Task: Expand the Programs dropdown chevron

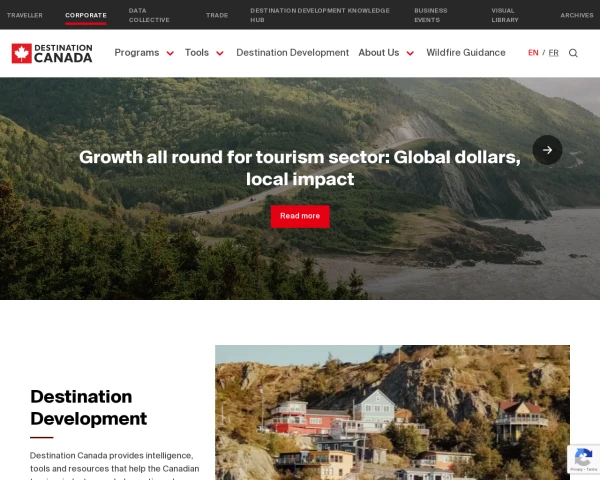Action: [x=170, y=53]
